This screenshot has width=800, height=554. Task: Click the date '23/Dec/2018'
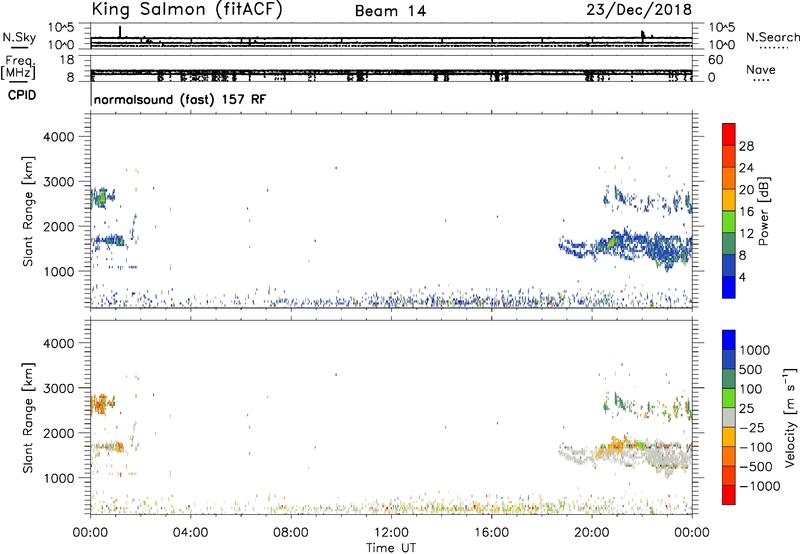(x=639, y=10)
